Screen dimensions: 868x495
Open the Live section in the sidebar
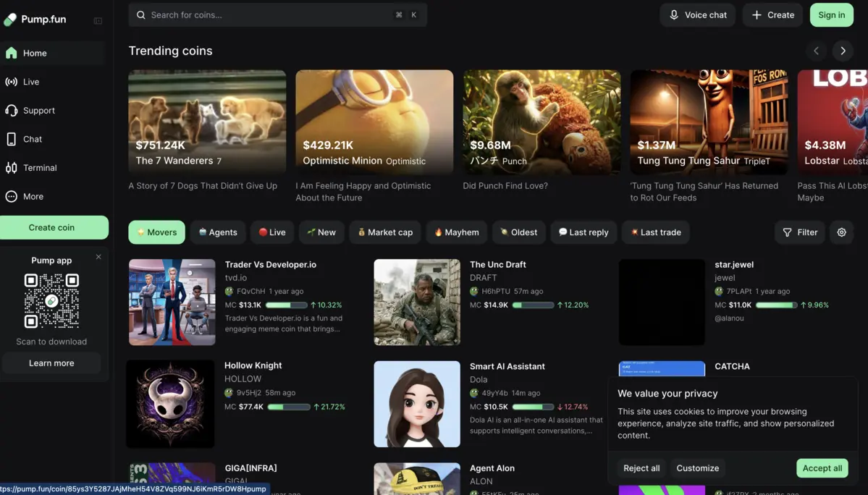coord(31,82)
